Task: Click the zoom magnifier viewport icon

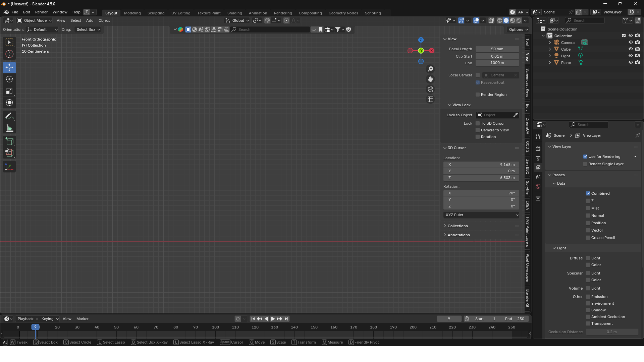Action: click(x=430, y=69)
